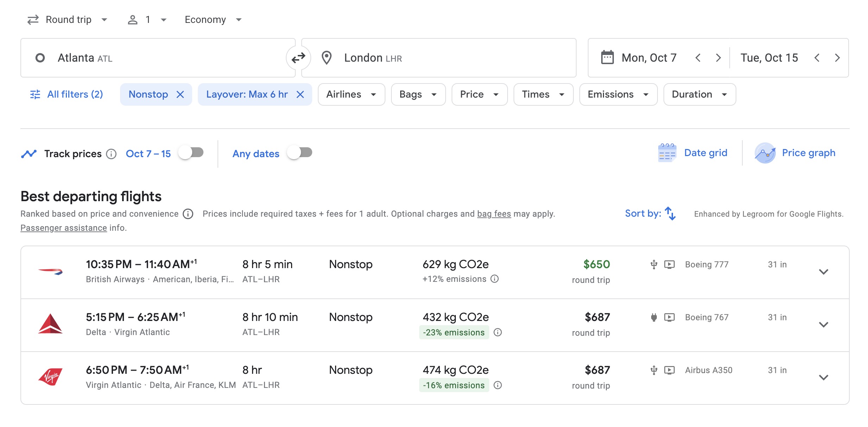Click emissions info icon for -23% emissions
The height and width of the screenshot is (427, 868).
pos(498,332)
